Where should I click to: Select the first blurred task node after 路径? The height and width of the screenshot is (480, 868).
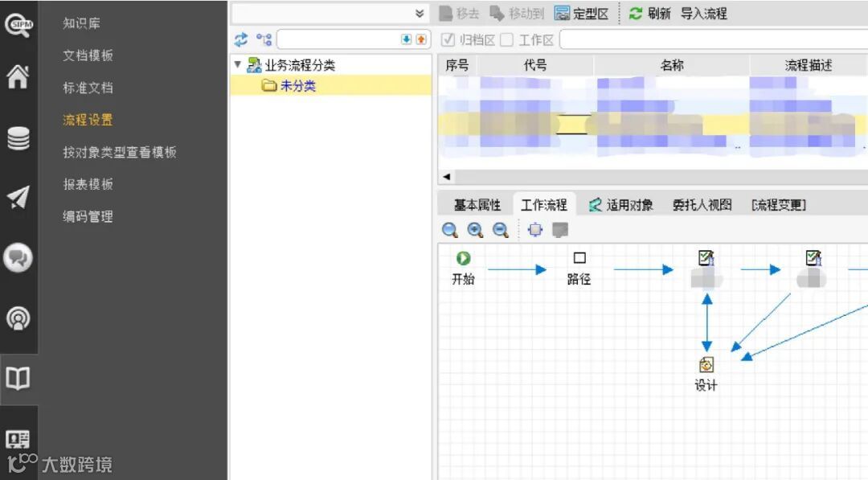pos(706,269)
